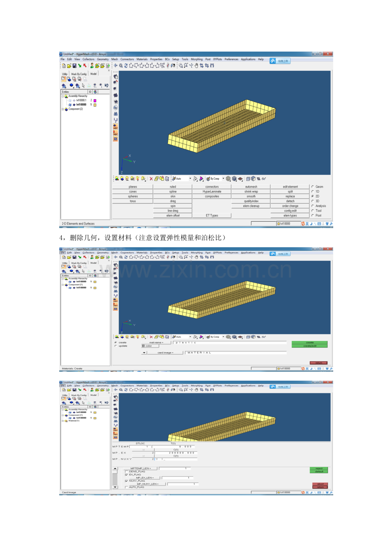Open Preferences menu in 2-D Elements window
This screenshot has width=392, height=555.
click(231, 59)
